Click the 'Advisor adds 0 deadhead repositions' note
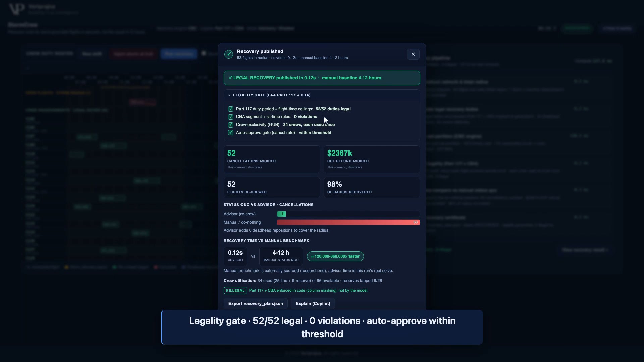This screenshot has width=644, height=362. [x=276, y=230]
